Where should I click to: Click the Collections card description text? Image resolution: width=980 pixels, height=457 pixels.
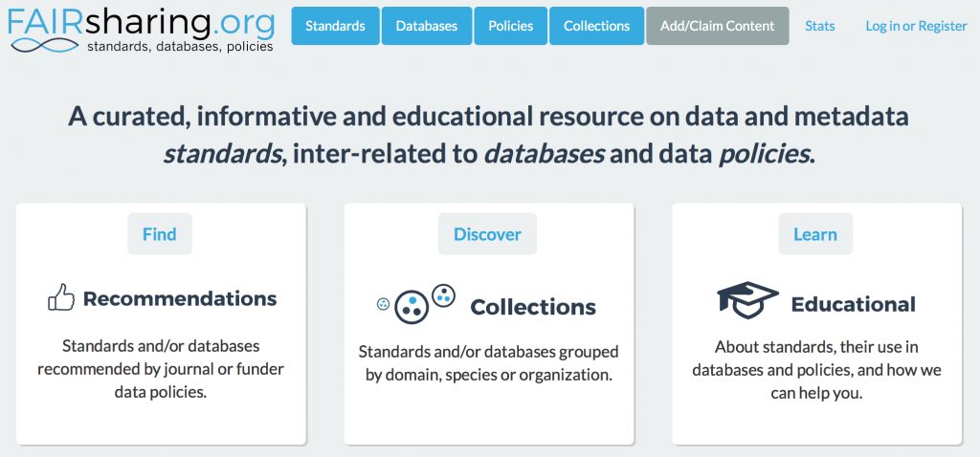click(488, 363)
